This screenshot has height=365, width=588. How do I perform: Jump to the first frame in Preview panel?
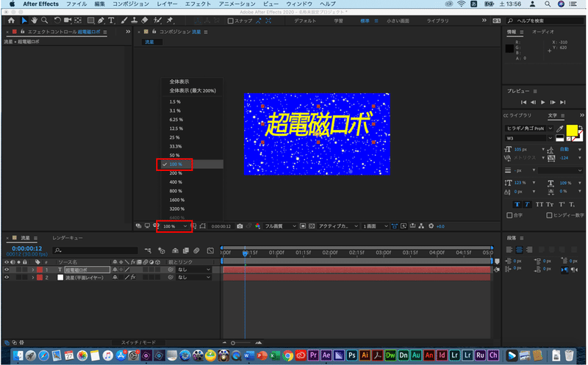click(523, 102)
